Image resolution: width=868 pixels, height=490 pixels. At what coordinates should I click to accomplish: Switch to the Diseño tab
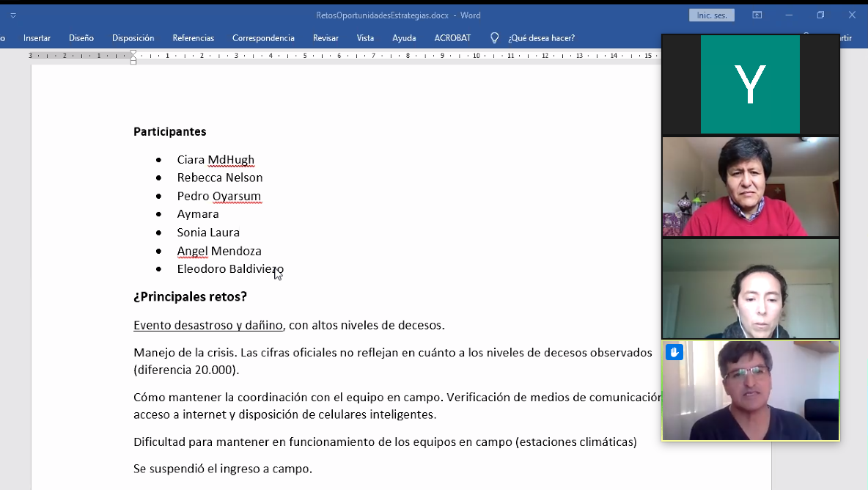click(x=81, y=38)
